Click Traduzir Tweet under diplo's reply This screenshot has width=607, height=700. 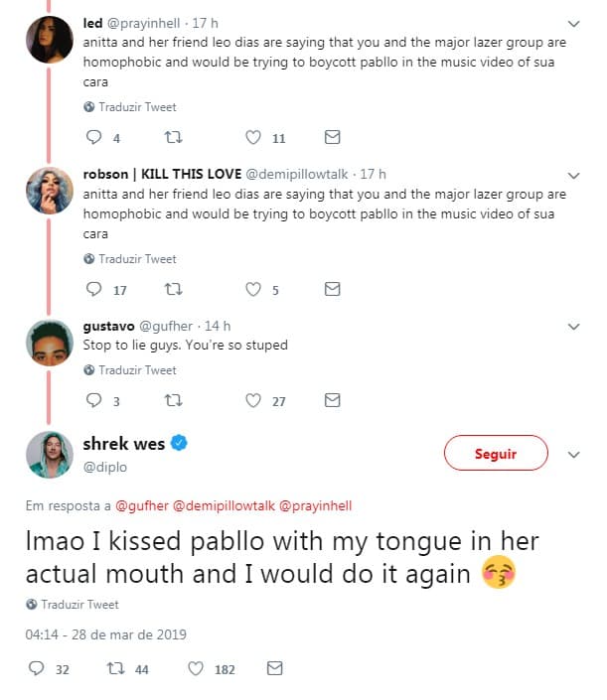pyautogui.click(x=79, y=605)
